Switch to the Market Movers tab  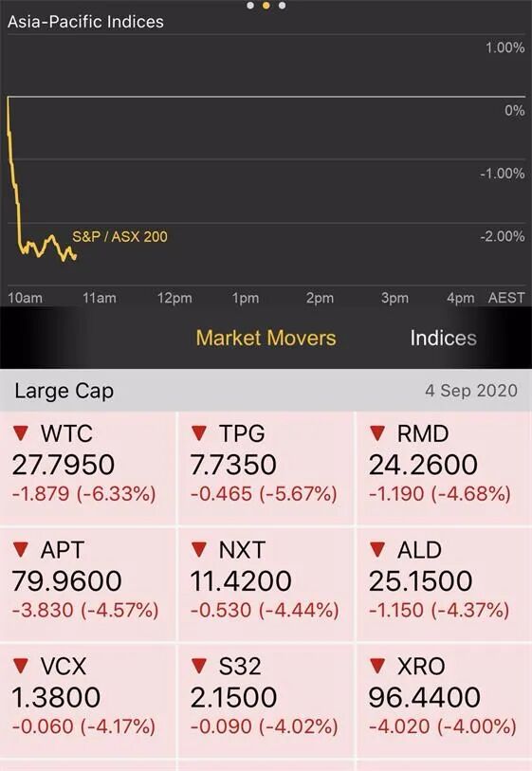coord(266,338)
